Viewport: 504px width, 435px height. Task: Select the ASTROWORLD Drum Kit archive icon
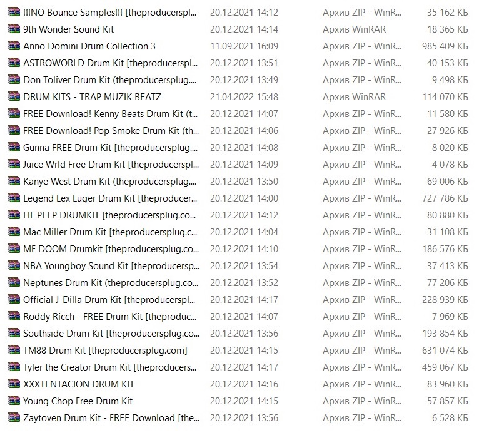point(14,63)
